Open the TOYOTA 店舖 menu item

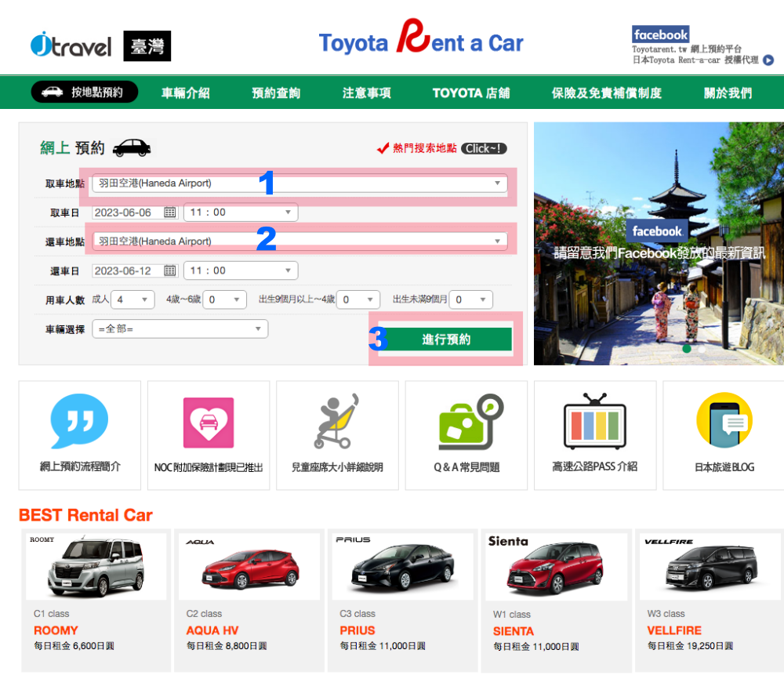[x=470, y=92]
